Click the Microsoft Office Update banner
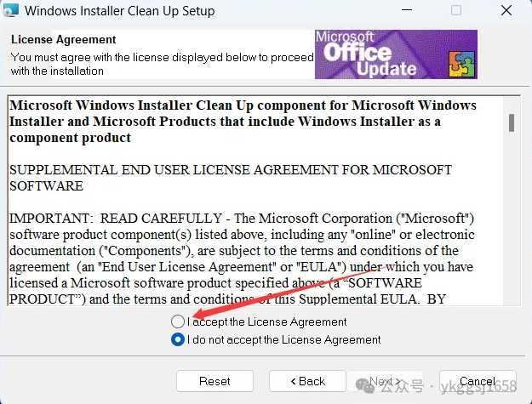 point(396,54)
